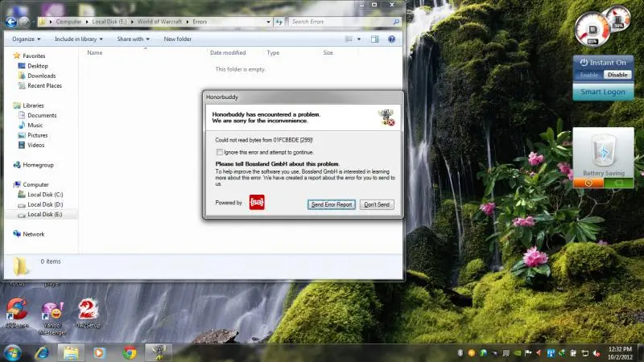Image resolution: width=644 pixels, height=362 pixels.
Task: Toggle the preview pane icon in Explorer
Action: point(374,39)
